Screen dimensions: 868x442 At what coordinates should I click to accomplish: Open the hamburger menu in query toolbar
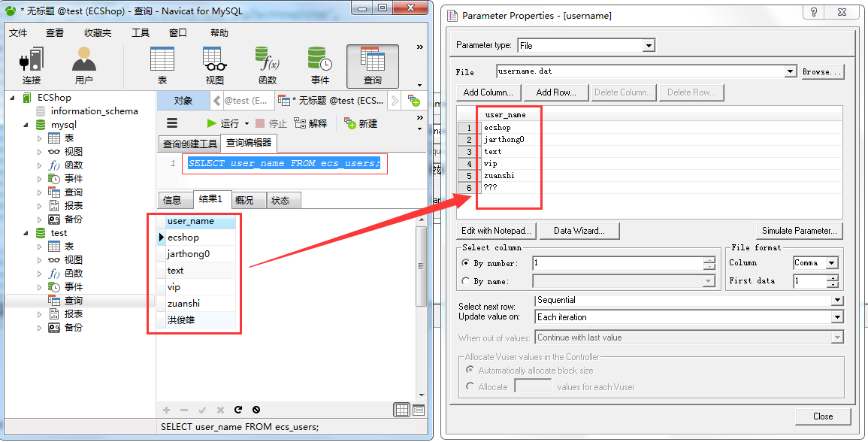pyautogui.click(x=172, y=123)
